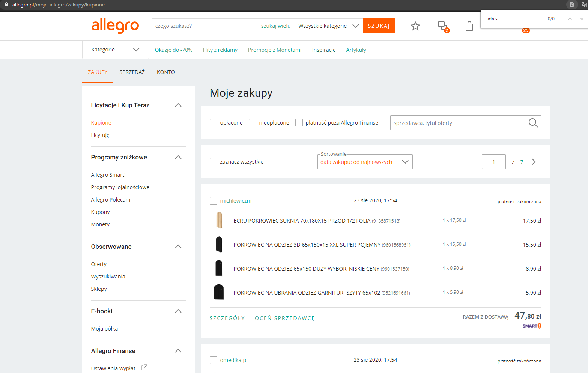Open Programy lojalnościowe sidebar link
Viewport: 588px width, 373px height.
click(x=120, y=187)
